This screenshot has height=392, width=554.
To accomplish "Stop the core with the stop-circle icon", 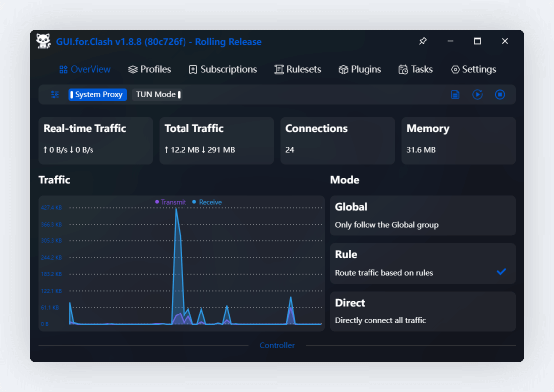I will [500, 94].
